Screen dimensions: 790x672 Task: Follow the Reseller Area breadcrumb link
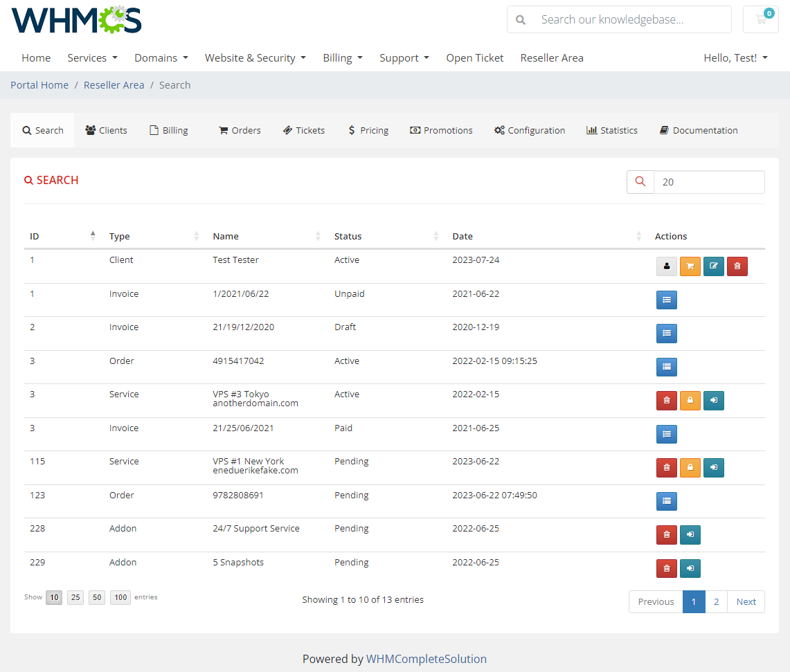pos(114,84)
